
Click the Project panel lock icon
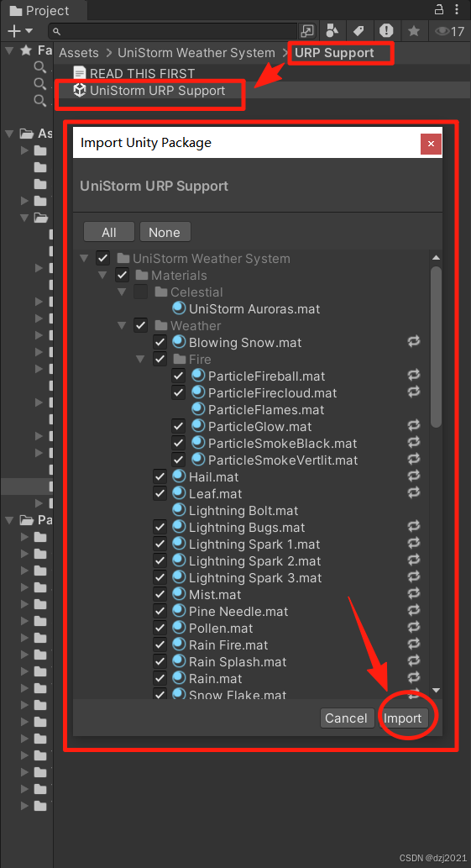tap(439, 9)
